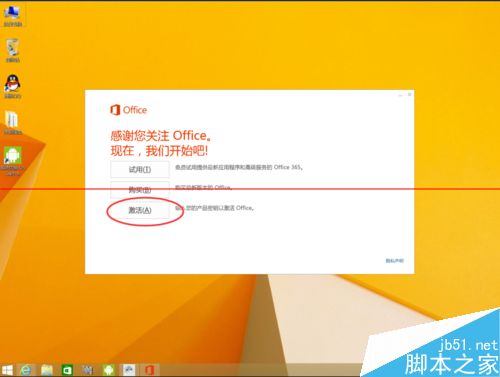Click the 试用(T) trial button
This screenshot has width=500, height=377.
140,170
